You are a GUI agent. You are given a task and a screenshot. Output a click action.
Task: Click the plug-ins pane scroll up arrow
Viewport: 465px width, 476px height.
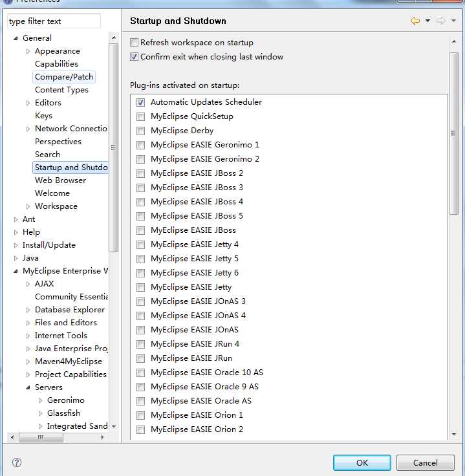pyautogui.click(x=454, y=41)
